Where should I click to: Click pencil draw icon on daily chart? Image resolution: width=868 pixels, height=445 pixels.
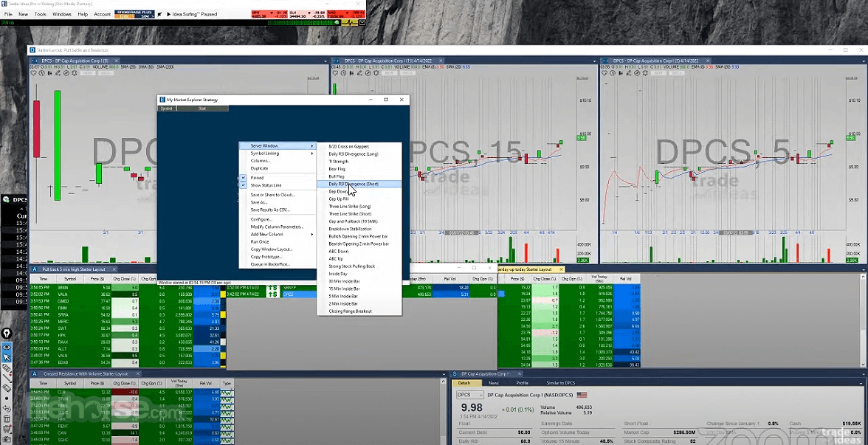(58, 73)
